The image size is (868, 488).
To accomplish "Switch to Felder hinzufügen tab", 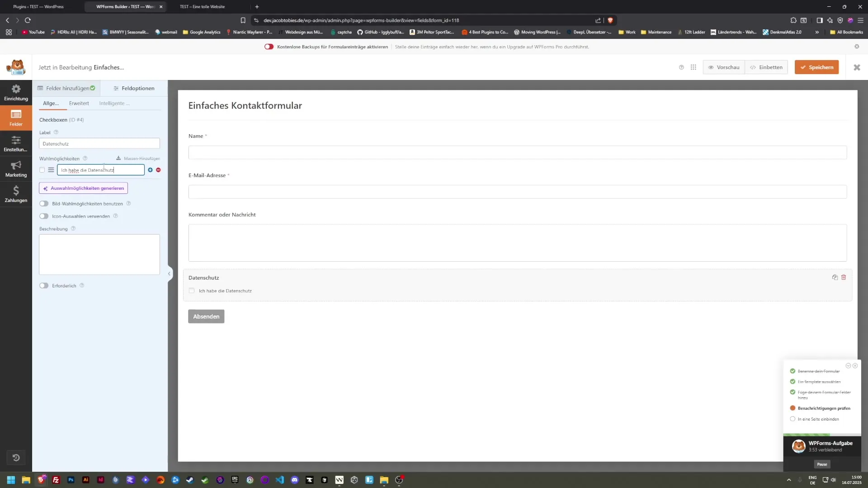I will pyautogui.click(x=66, y=88).
